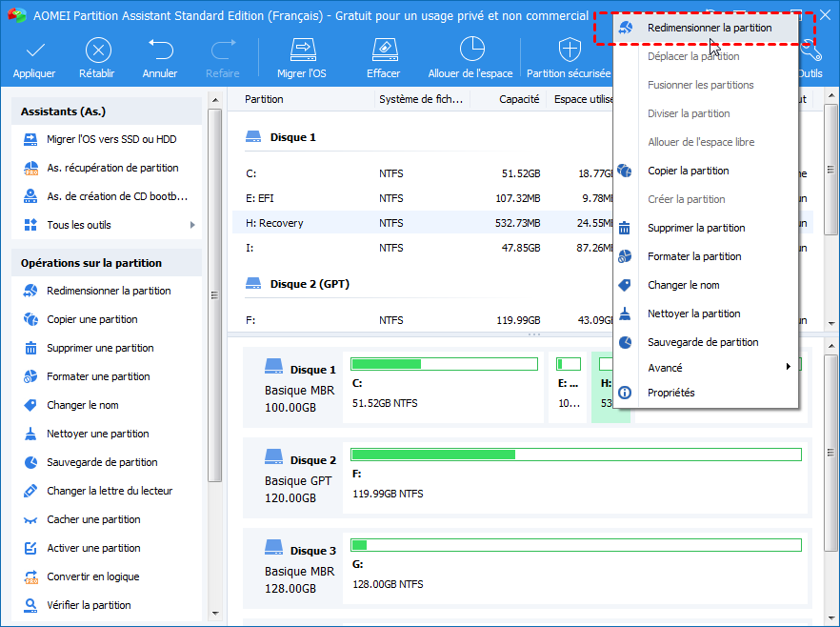The image size is (840, 627).
Task: Expand Tous les outils submenu arrow
Action: pyautogui.click(x=192, y=225)
